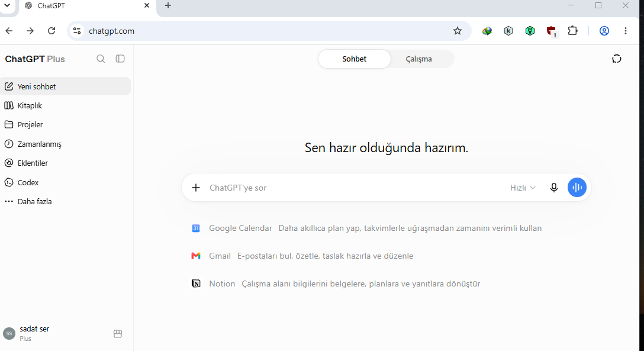Screen dimensions: 644x351
Task: Open the Extensions puzzle piece menu
Action: pos(572,31)
